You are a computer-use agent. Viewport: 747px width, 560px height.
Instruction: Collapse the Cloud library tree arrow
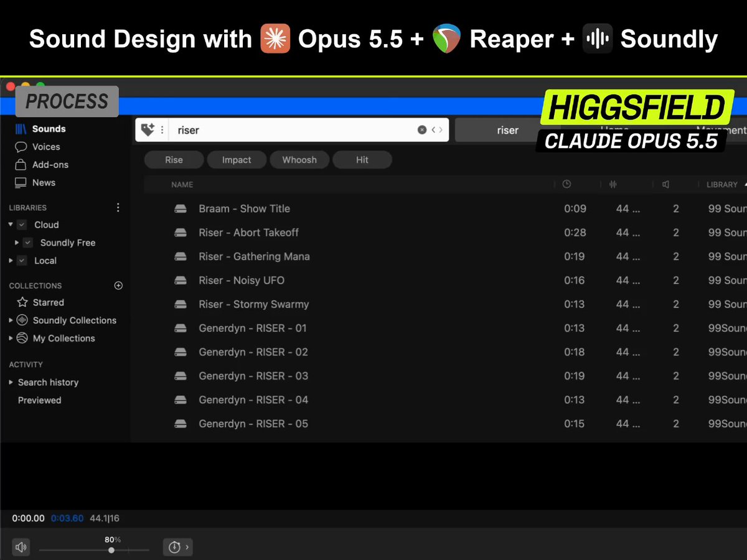pyautogui.click(x=11, y=225)
